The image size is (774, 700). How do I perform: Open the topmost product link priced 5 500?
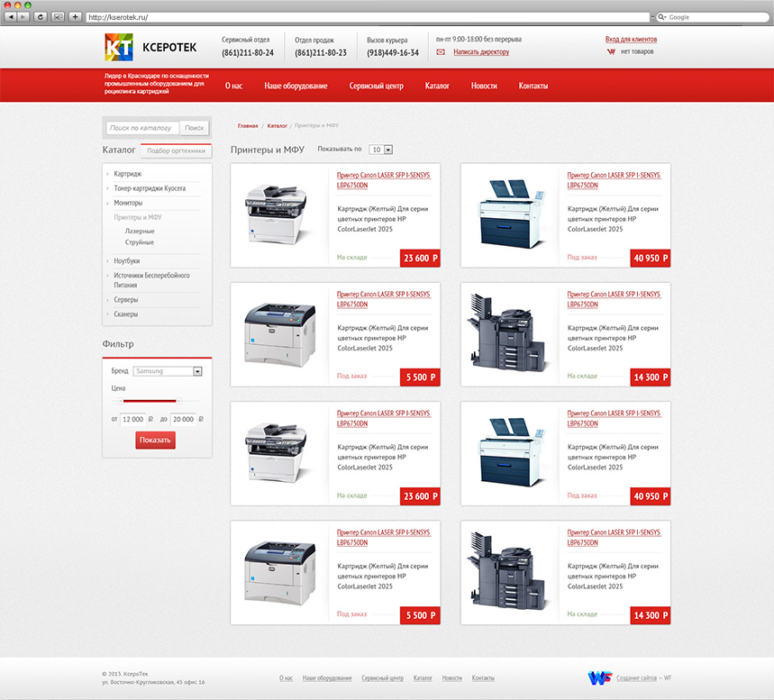(384, 299)
